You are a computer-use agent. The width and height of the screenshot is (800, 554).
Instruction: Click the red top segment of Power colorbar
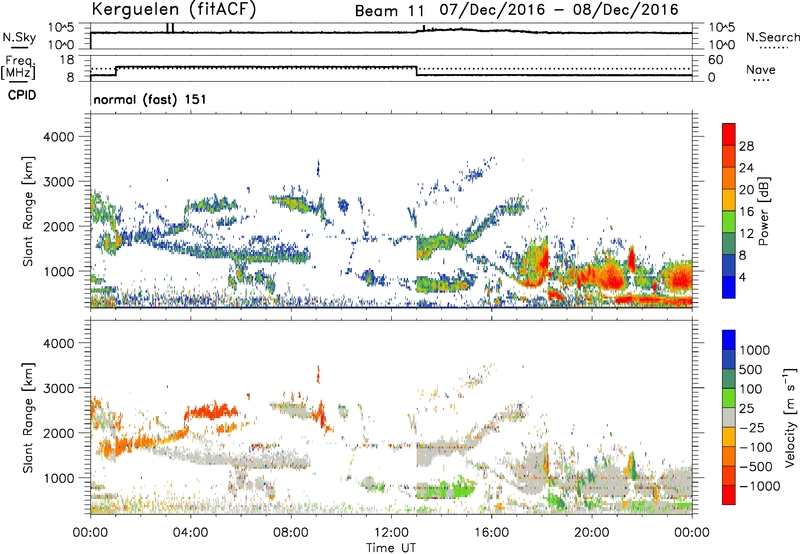tap(729, 134)
